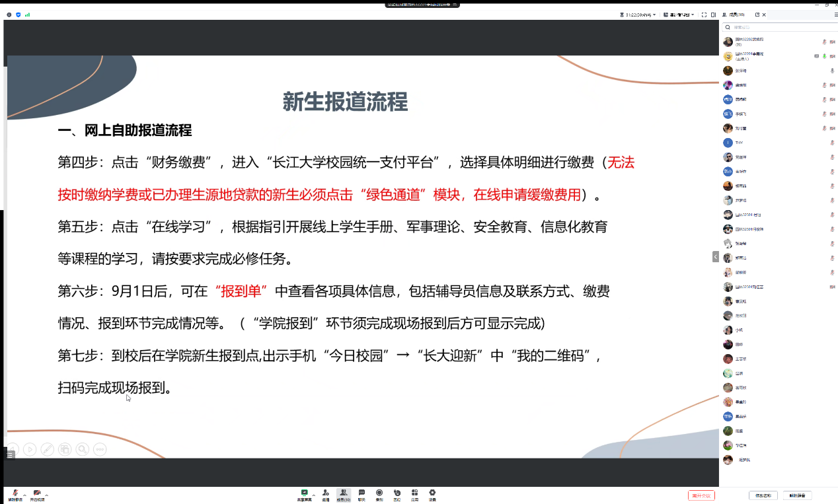Screen dimensions: 838x504
Task: Click the Invite (邀请) icon in toolbar
Action: click(326, 495)
